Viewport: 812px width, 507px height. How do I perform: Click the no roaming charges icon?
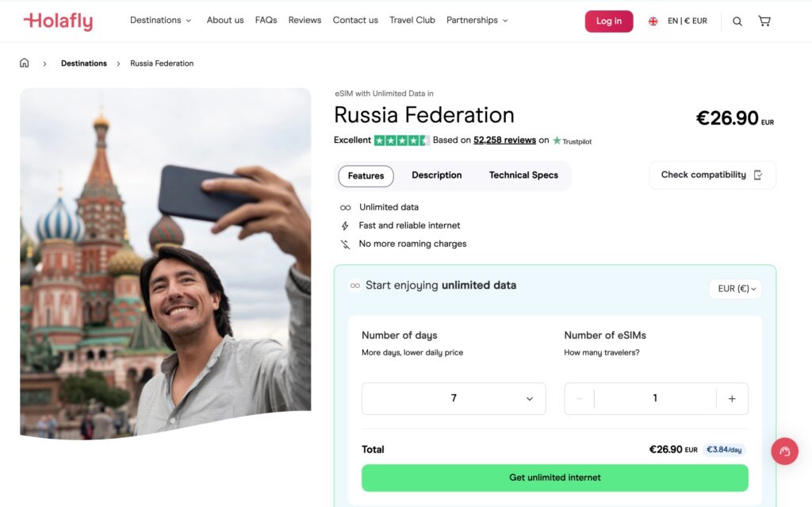click(344, 244)
